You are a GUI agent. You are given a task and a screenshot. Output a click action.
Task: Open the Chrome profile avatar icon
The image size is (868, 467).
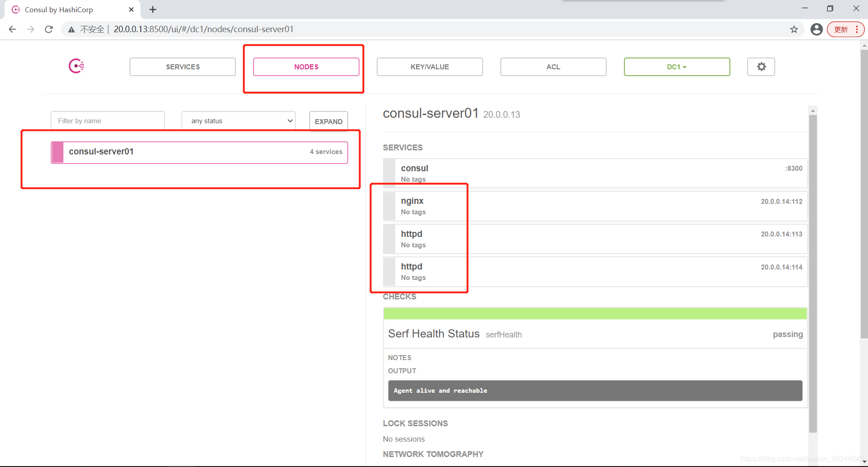pyautogui.click(x=817, y=29)
